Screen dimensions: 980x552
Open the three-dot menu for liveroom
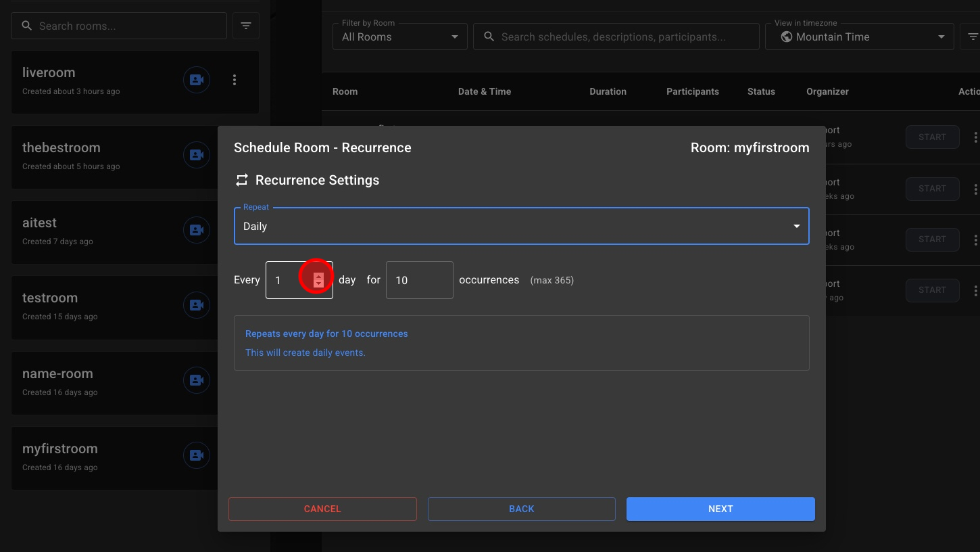(x=235, y=80)
